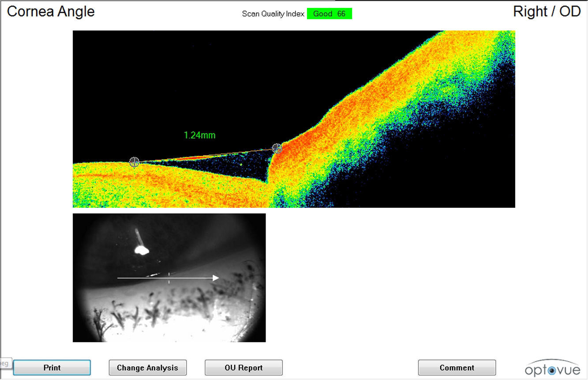Click the bright light reflection in the eye image
The height and width of the screenshot is (380, 588).
141,250
